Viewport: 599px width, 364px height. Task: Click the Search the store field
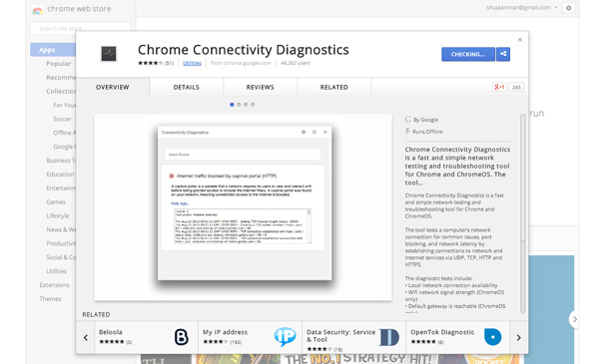point(81,28)
